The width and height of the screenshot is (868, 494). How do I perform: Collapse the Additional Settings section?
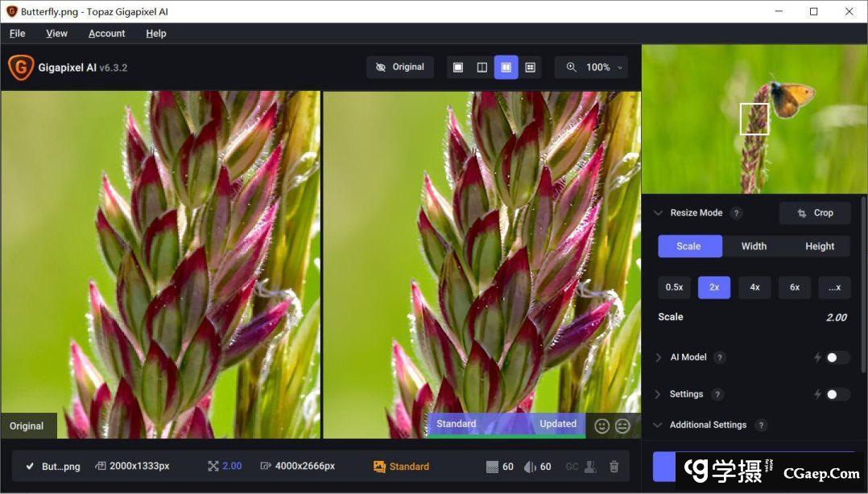point(658,425)
